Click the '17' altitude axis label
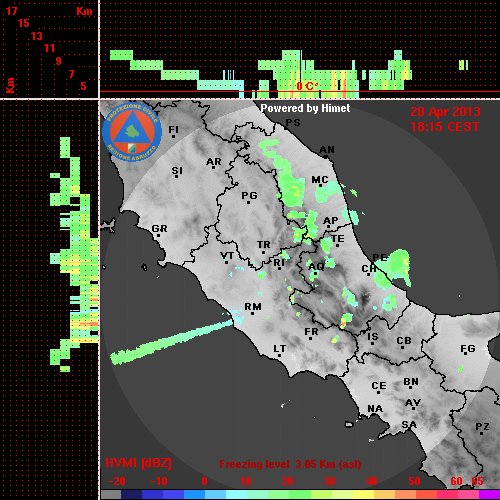Screen dimensions: 500x500 (11, 11)
